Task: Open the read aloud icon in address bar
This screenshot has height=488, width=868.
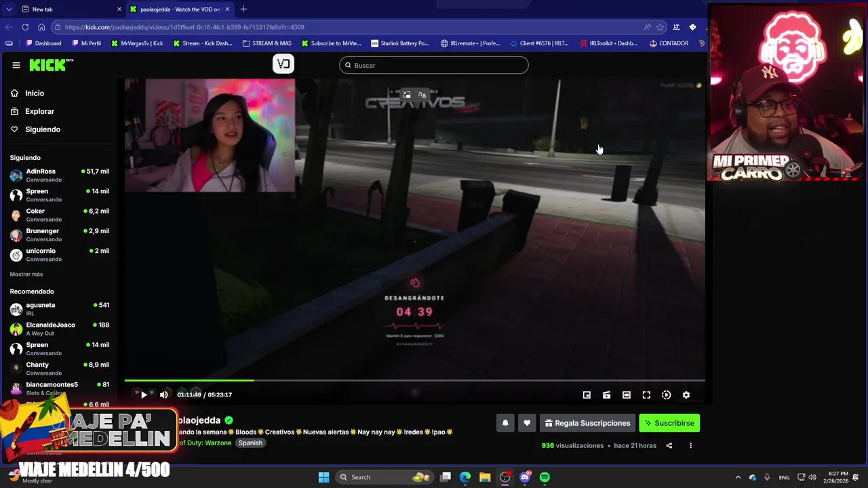Action: pos(648,27)
